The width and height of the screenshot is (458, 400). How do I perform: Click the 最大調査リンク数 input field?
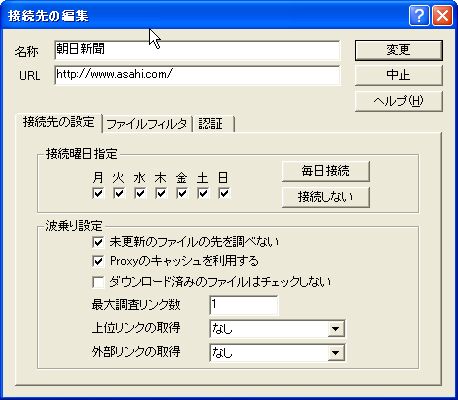pyautogui.click(x=244, y=305)
